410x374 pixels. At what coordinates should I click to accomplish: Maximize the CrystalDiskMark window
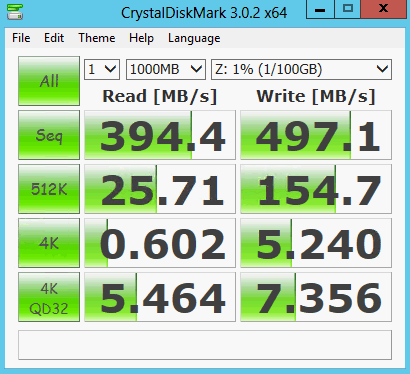[347, 9]
